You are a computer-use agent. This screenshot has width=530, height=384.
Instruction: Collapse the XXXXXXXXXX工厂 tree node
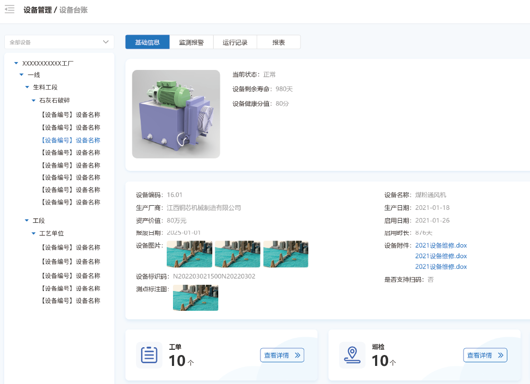16,63
